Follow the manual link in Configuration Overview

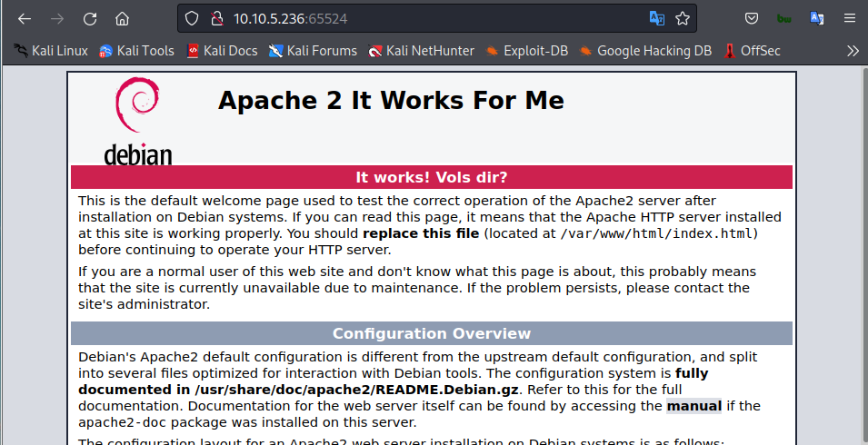(x=693, y=406)
